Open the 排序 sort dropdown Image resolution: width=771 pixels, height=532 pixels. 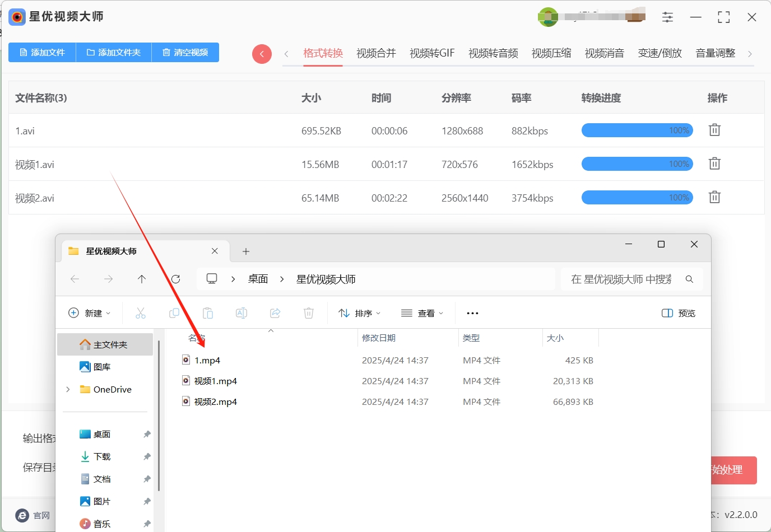(x=360, y=313)
